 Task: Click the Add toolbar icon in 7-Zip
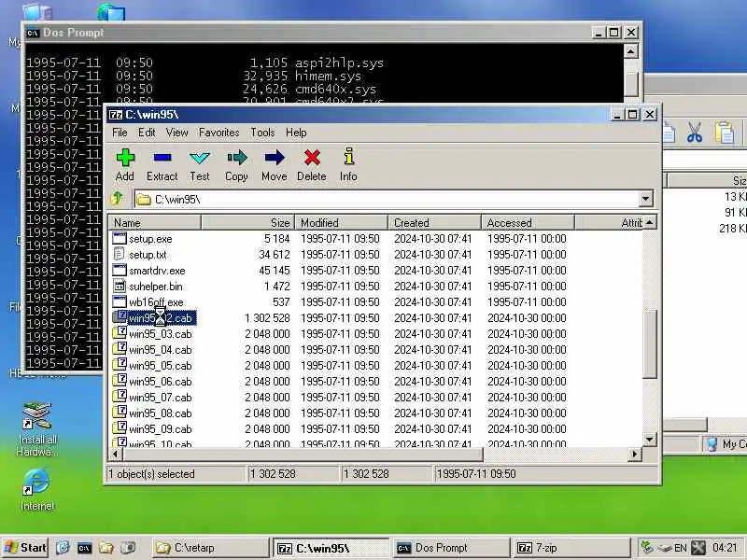click(125, 158)
